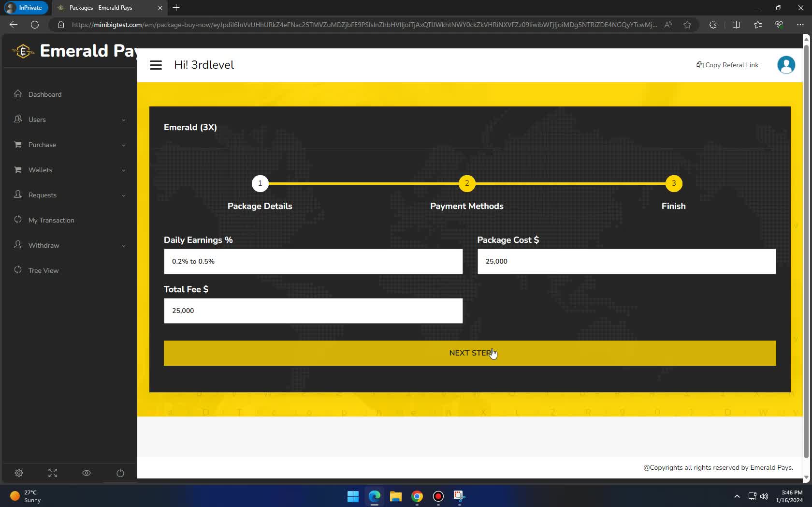Screen dimensions: 812x507
Task: Click Copy Referal Link
Action: click(727, 65)
